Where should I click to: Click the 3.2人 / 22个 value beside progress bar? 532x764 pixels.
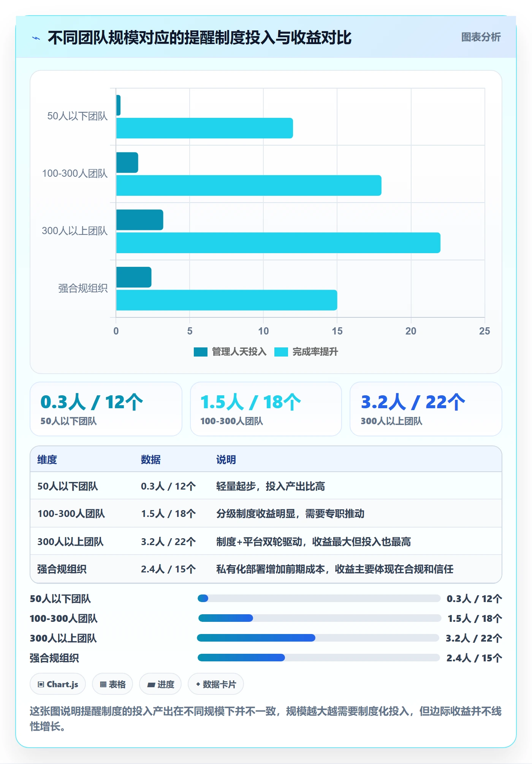pyautogui.click(x=474, y=638)
